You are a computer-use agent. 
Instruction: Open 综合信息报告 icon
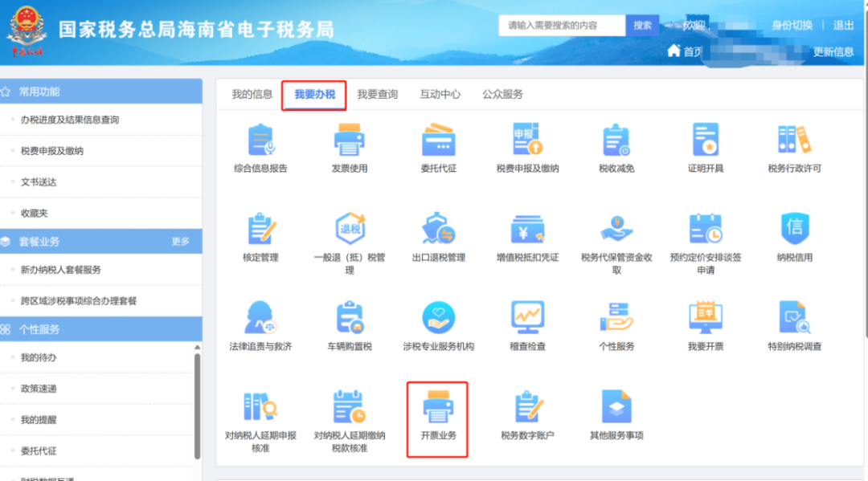tap(260, 140)
